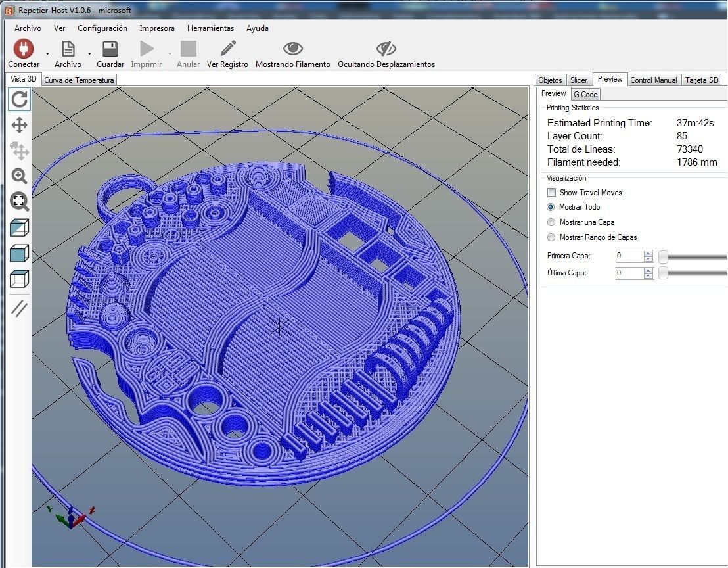Screen dimensions: 728x568
Task: Decrease Última Capa with down arrow
Action: click(x=648, y=276)
